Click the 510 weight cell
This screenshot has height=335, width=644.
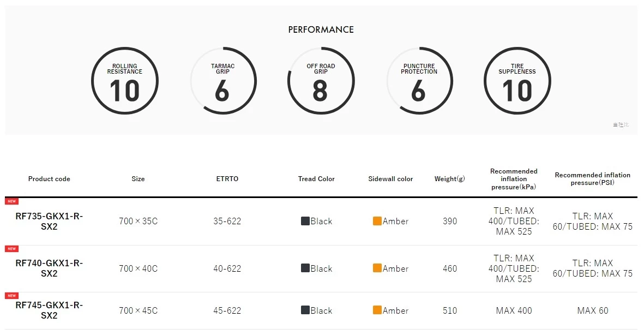450,311
